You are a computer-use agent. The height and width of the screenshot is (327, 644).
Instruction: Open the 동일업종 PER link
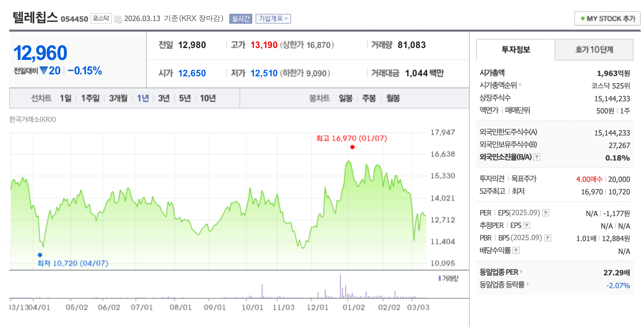coord(499,272)
